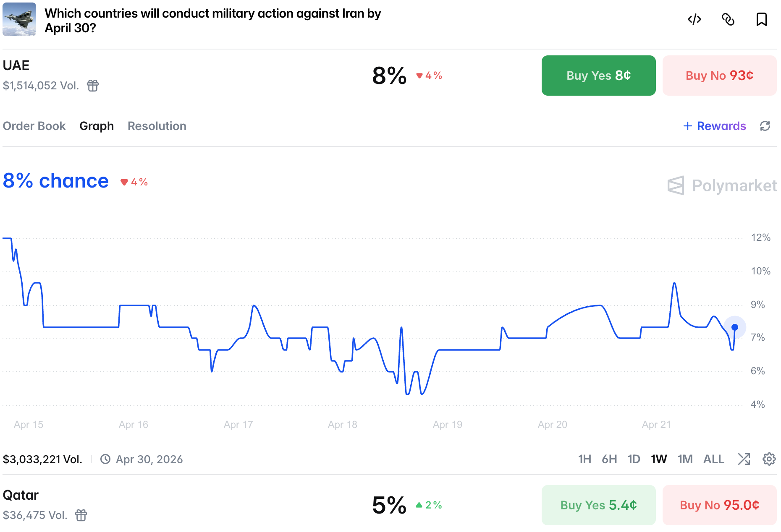
Task: Click the Rewards link
Action: tap(715, 126)
